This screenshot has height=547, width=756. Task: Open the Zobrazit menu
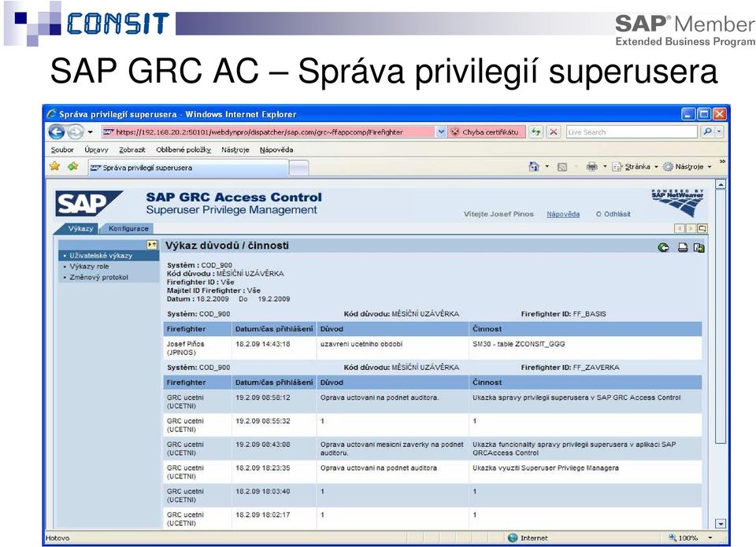click(132, 150)
